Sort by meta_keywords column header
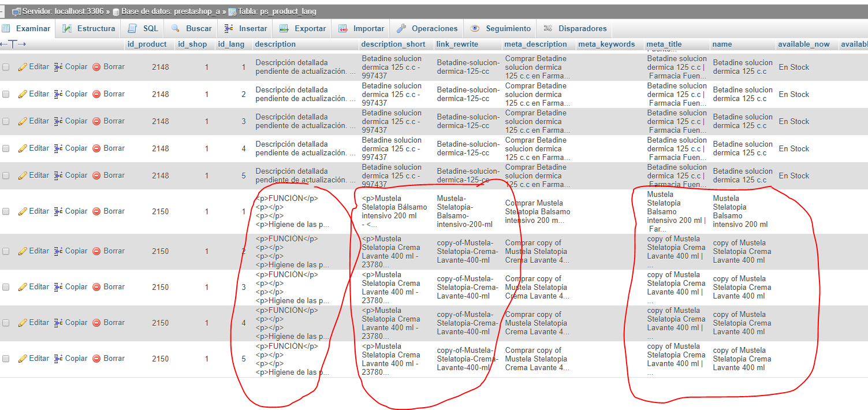The height and width of the screenshot is (410, 868). pos(606,44)
